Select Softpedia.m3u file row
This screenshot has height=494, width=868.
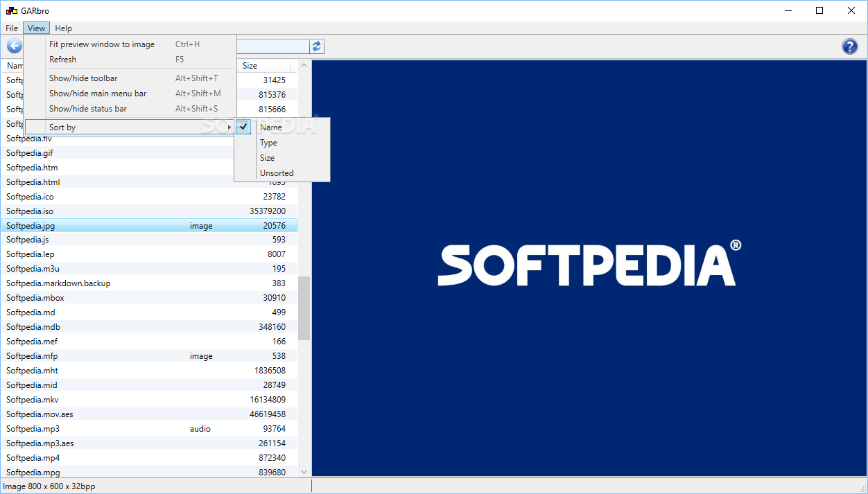tap(149, 269)
